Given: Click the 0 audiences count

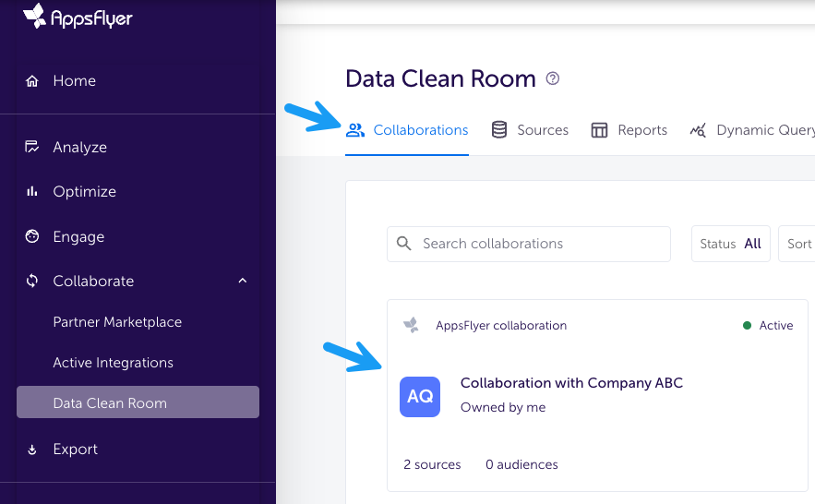Looking at the screenshot, I should coord(521,464).
